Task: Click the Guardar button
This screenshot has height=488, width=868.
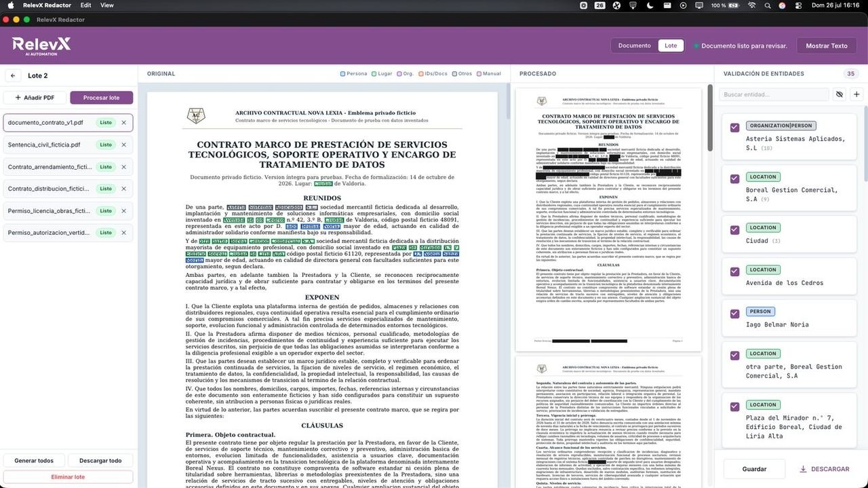Action: point(755,469)
